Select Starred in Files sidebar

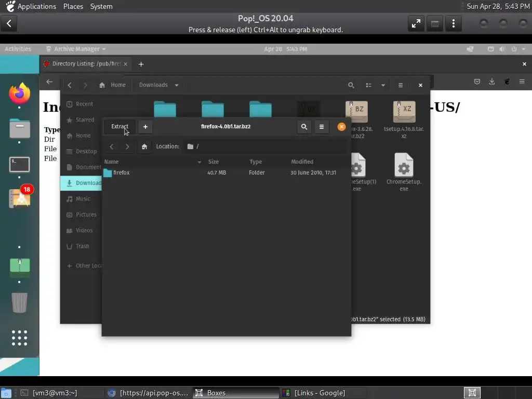[x=81, y=120]
